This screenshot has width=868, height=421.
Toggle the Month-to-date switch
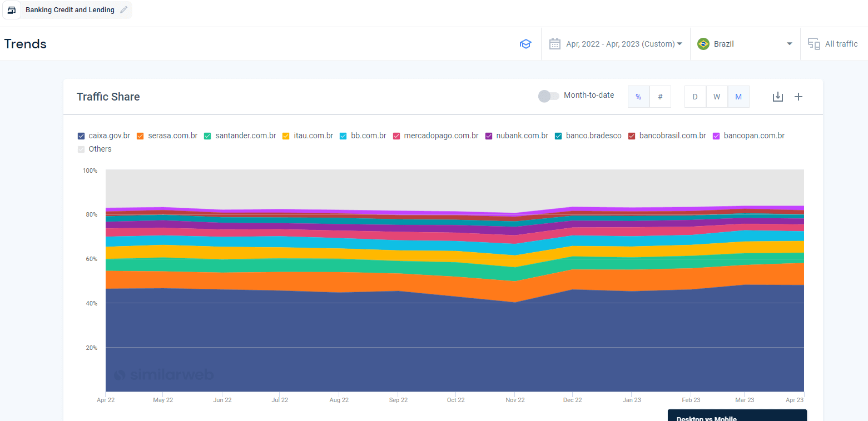pyautogui.click(x=548, y=96)
